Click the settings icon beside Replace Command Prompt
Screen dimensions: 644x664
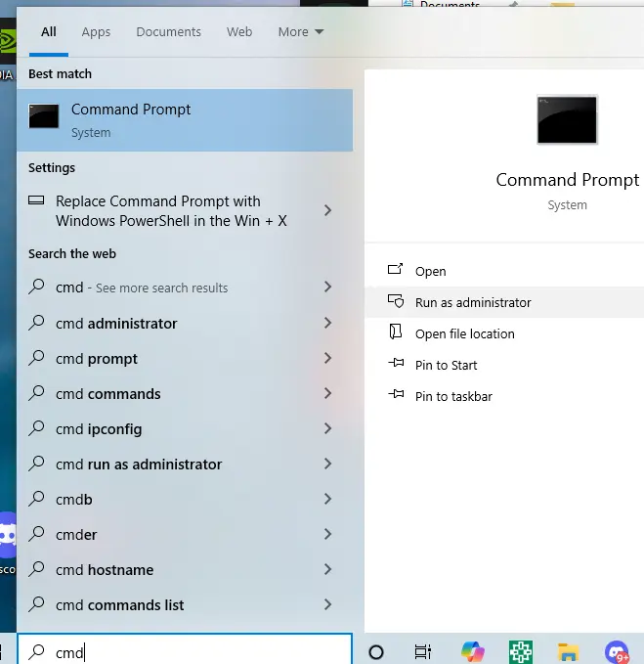[36, 199]
